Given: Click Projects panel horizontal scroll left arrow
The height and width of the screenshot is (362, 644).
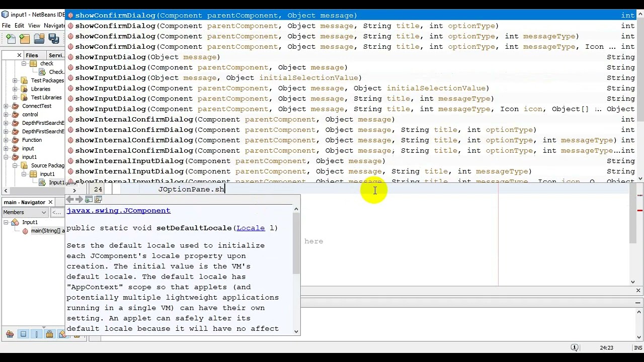Looking at the screenshot, I should (6, 191).
